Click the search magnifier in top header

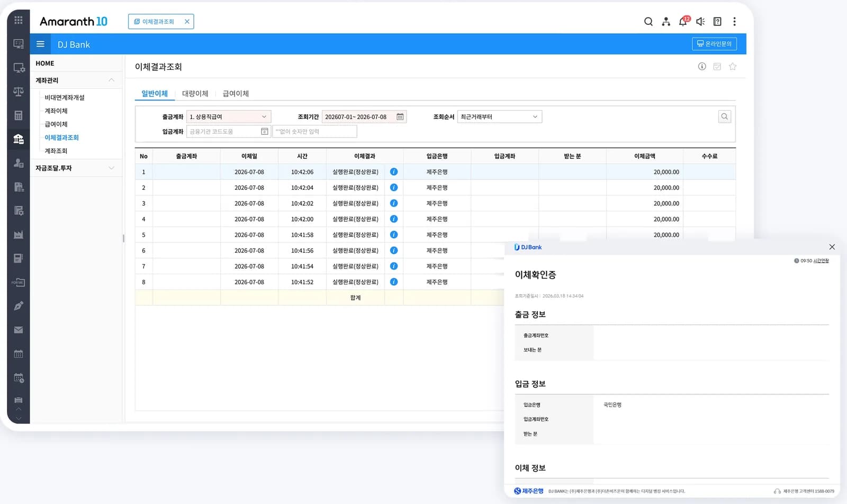[648, 22]
